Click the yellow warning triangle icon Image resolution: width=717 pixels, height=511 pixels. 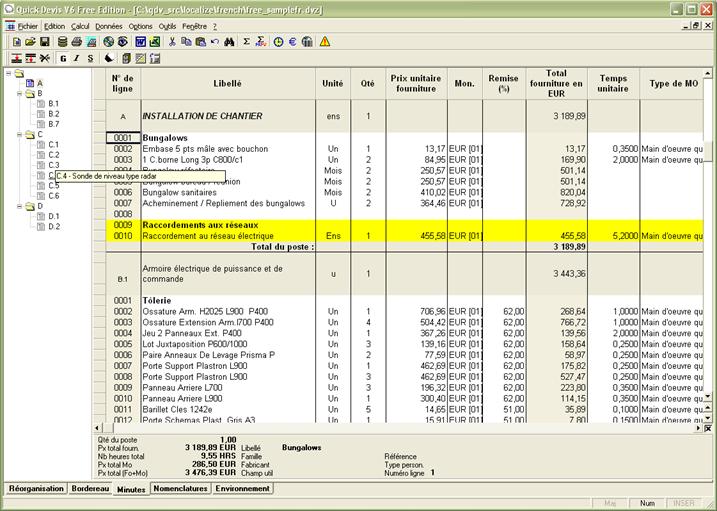coord(324,42)
